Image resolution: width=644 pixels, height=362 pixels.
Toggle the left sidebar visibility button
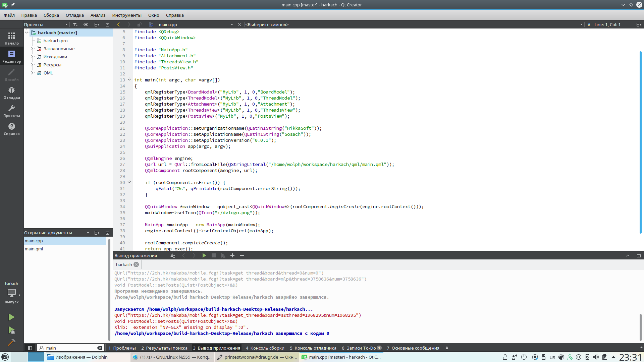click(30, 348)
